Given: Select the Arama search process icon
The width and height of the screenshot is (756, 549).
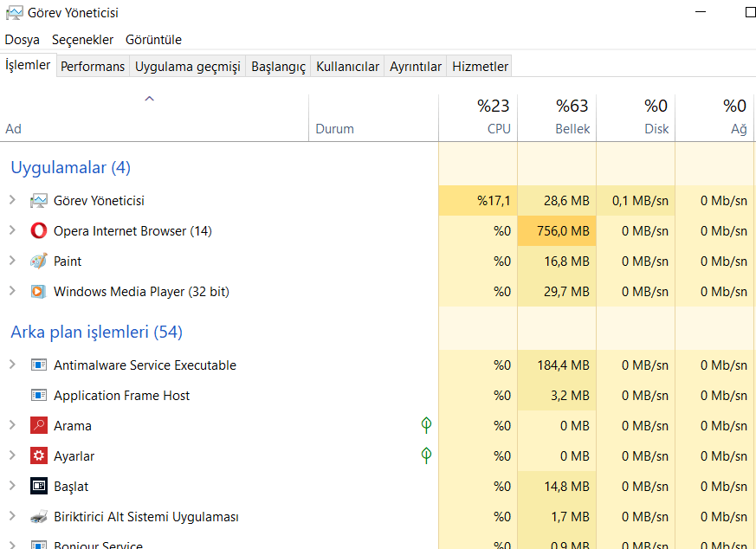Looking at the screenshot, I should coord(38,426).
